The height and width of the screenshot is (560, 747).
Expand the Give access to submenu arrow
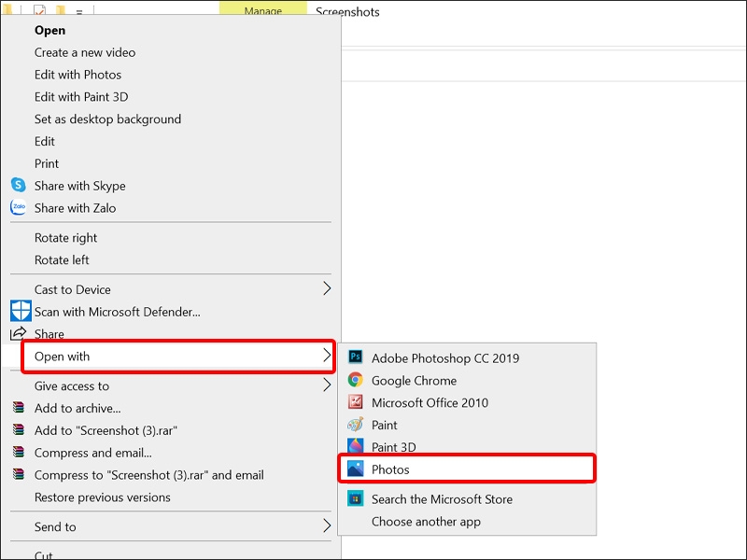327,385
